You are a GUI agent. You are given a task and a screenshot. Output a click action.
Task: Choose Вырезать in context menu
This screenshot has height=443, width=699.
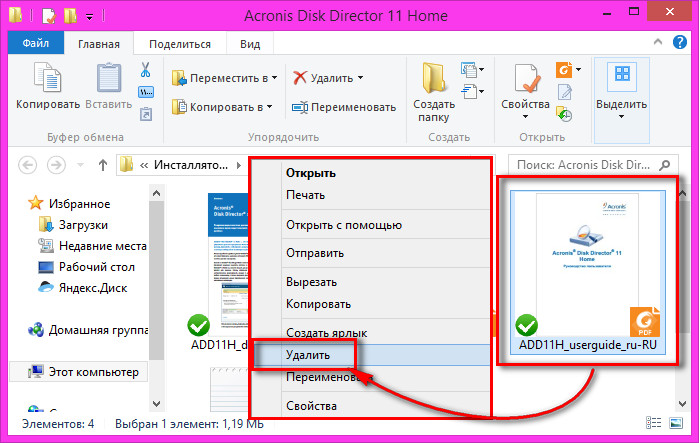click(311, 282)
